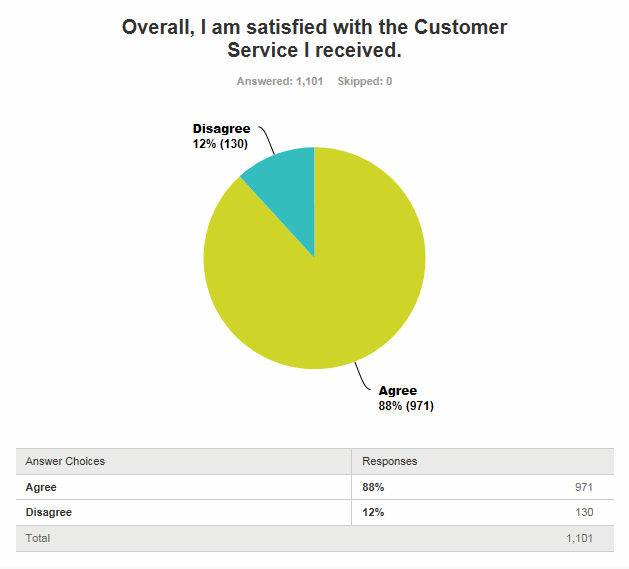Screen dimensions: 629x569
Task: Click the Answer Choices column header
Action: point(65,461)
